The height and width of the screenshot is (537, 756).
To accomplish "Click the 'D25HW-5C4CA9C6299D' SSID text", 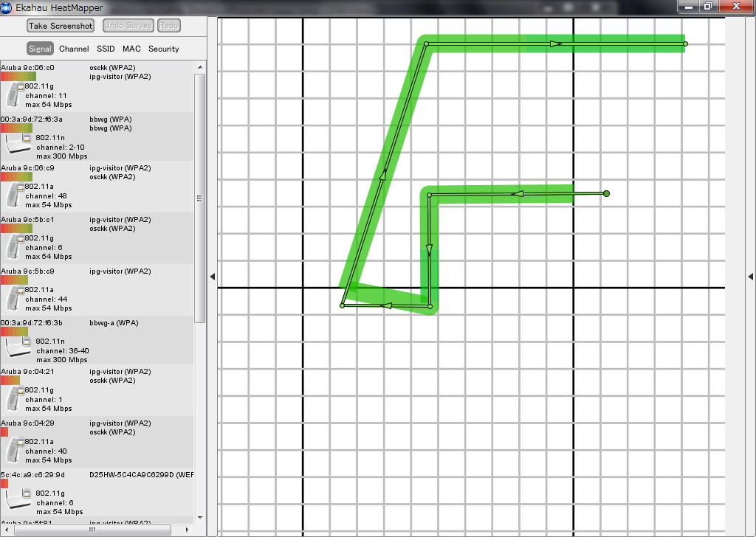I will [x=131, y=475].
